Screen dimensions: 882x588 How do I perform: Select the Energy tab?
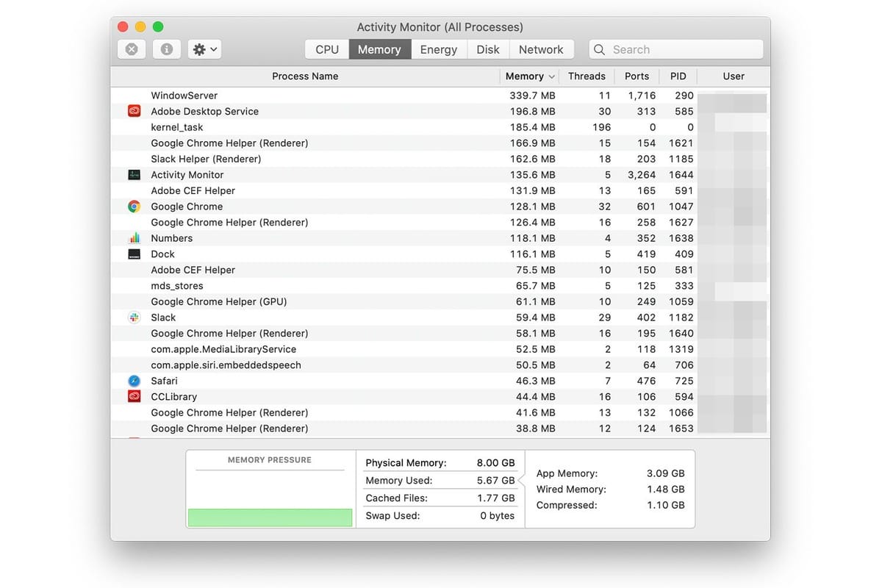438,49
